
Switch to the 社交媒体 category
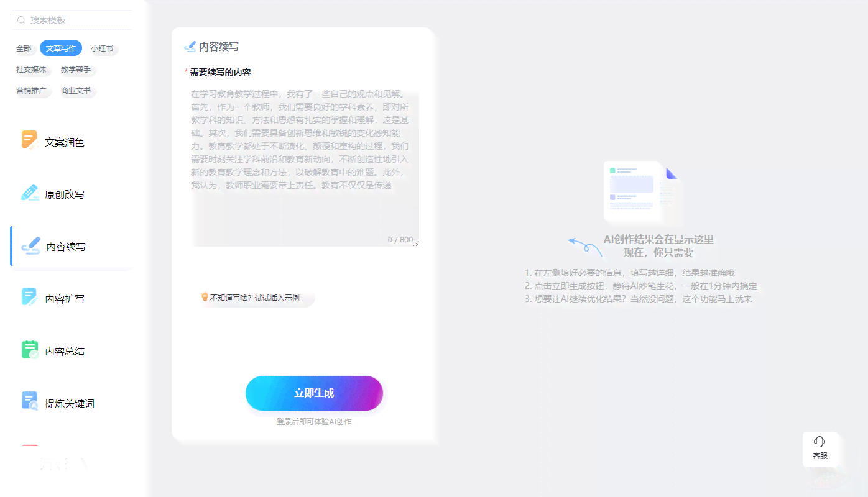point(31,69)
